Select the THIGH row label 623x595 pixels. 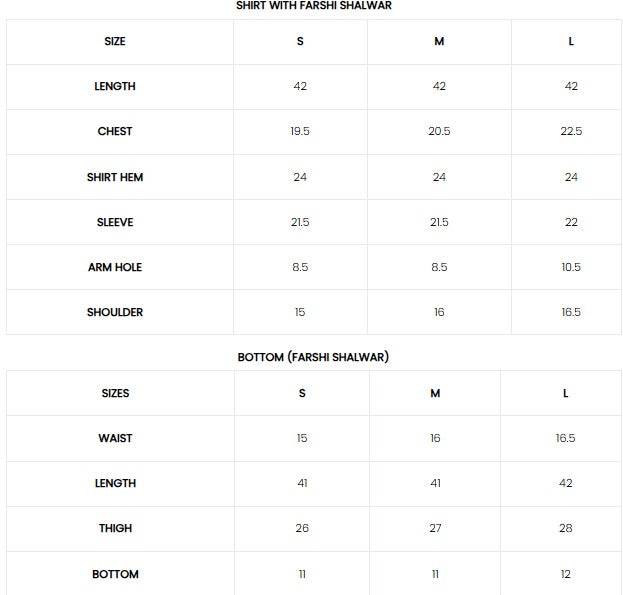pos(115,528)
